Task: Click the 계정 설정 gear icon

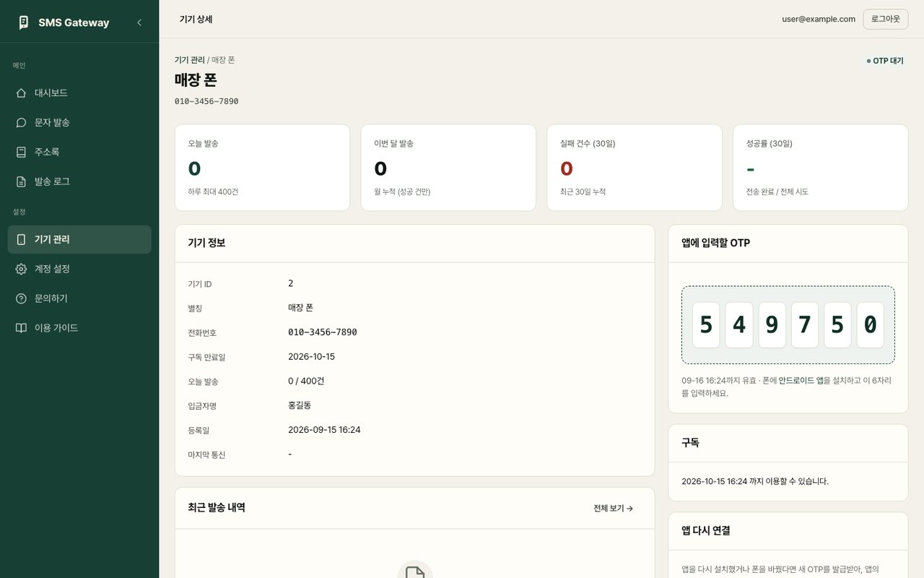Action: (21, 269)
